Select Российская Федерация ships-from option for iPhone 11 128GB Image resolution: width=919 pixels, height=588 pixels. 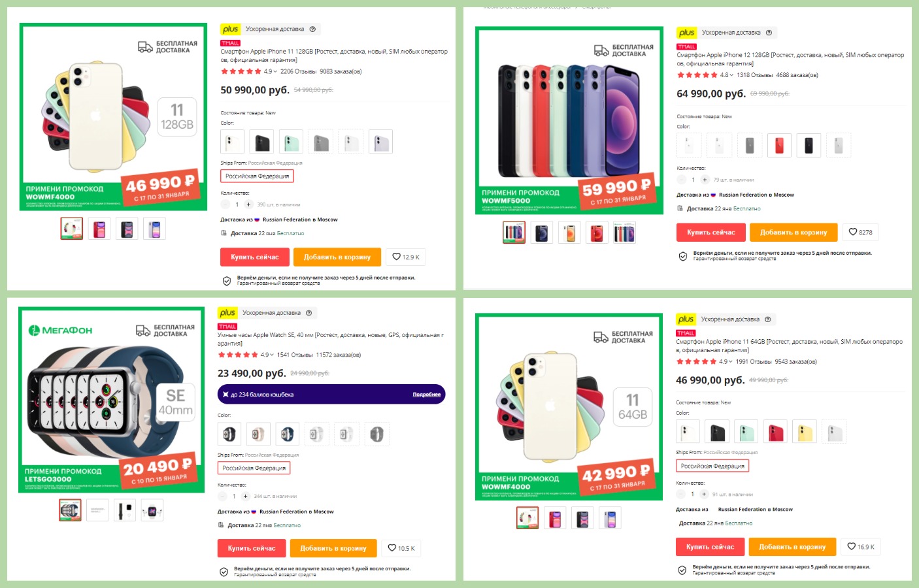click(x=258, y=176)
